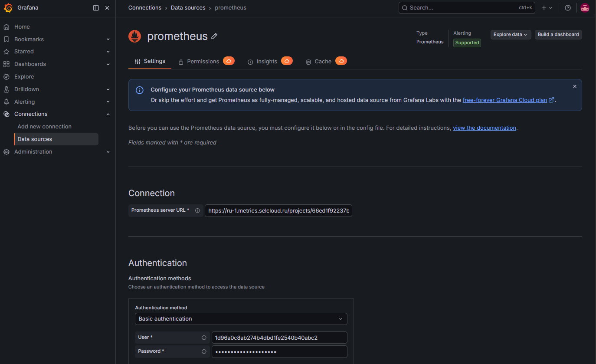The width and height of the screenshot is (596, 364).
Task: Switch to the Permissions tab
Action: [199, 62]
